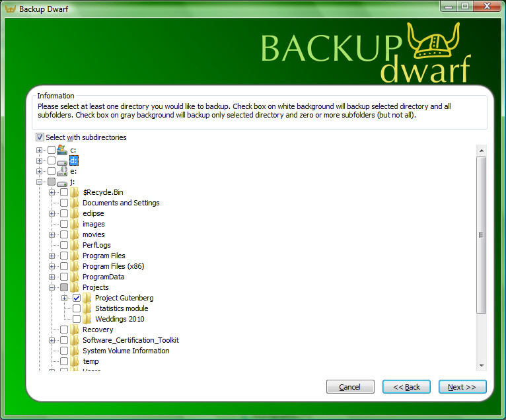Viewport: 506px width, 420px height.
Task: Expand the c: drive tree node
Action: coord(39,150)
